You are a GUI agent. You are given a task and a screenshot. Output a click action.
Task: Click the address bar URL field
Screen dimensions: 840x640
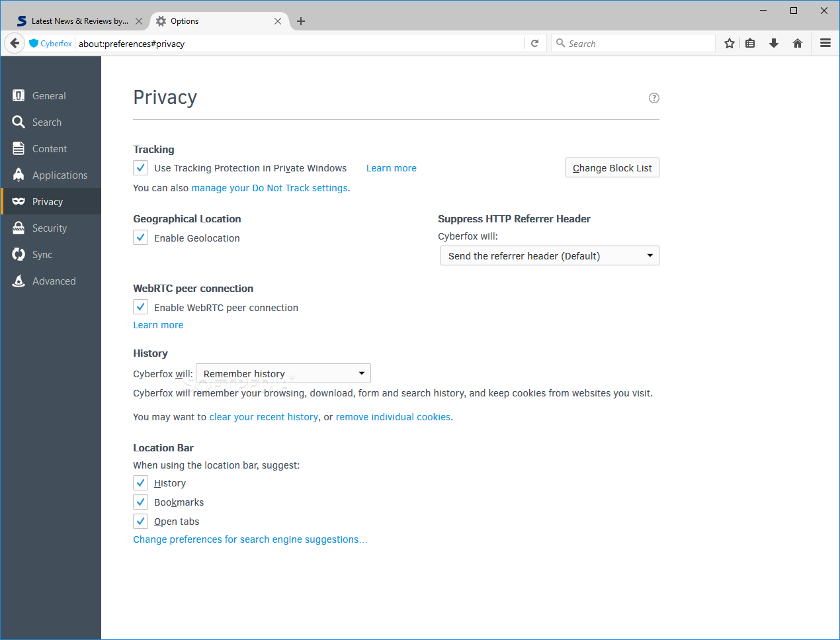click(299, 44)
